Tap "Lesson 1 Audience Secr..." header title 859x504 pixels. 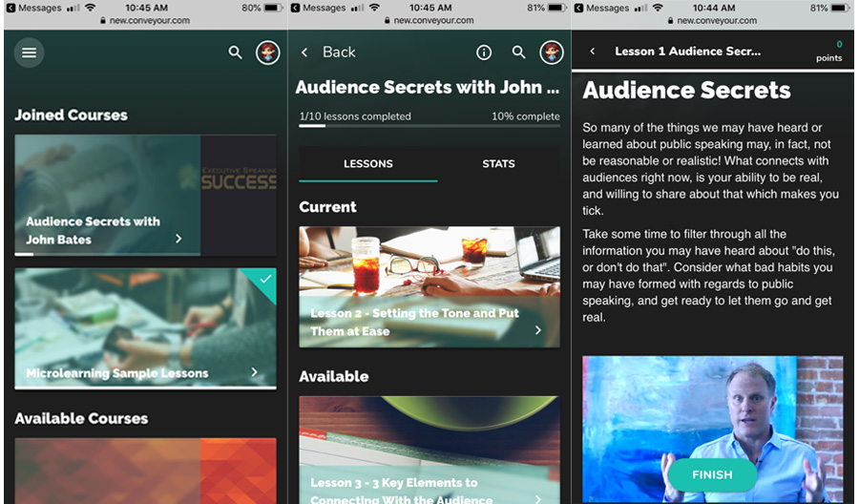click(687, 51)
